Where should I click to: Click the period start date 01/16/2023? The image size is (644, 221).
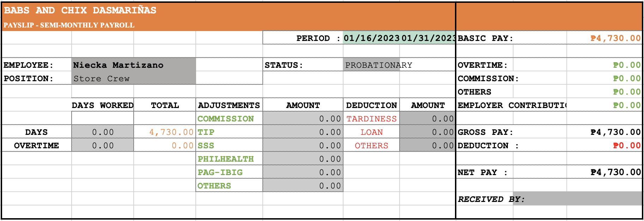pyautogui.click(x=371, y=38)
